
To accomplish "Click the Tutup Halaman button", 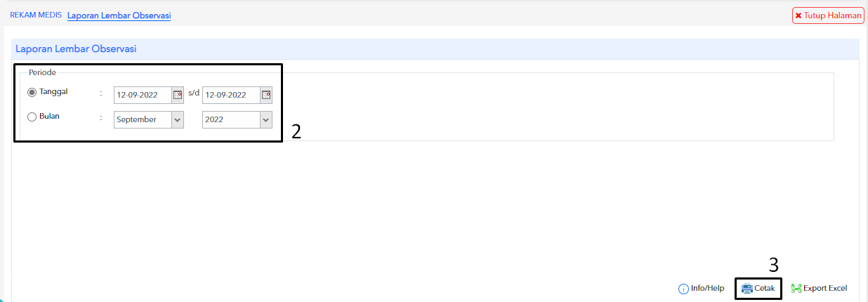I will (x=828, y=15).
